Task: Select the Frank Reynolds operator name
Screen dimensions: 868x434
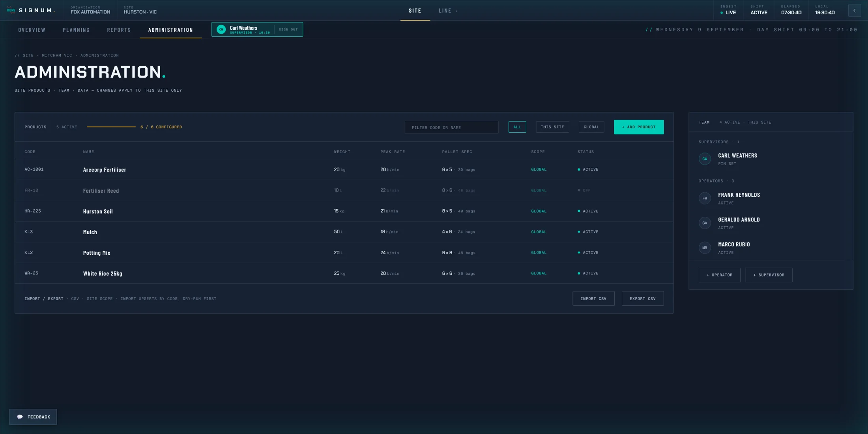Action: point(739,195)
